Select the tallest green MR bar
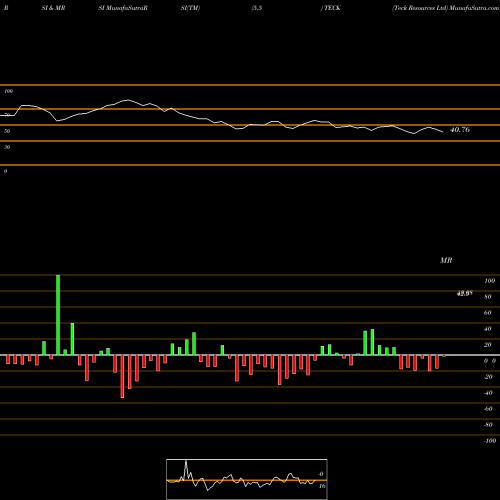The width and height of the screenshot is (500, 500). click(x=58, y=315)
